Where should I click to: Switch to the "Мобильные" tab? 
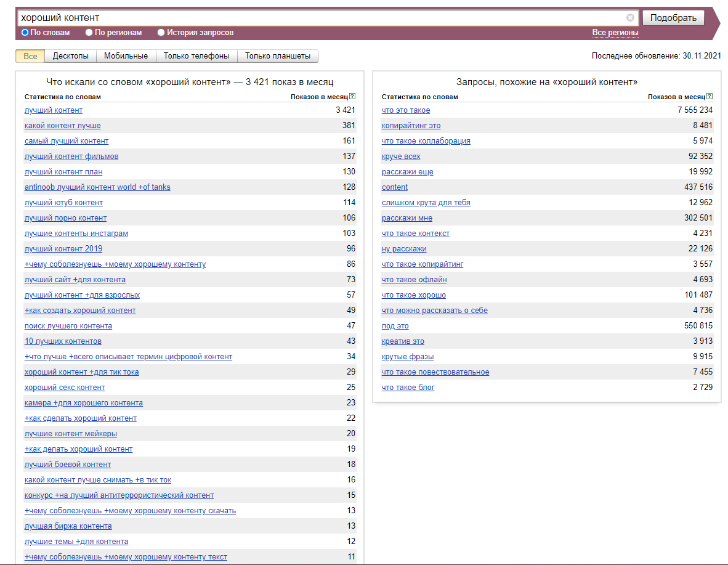126,56
